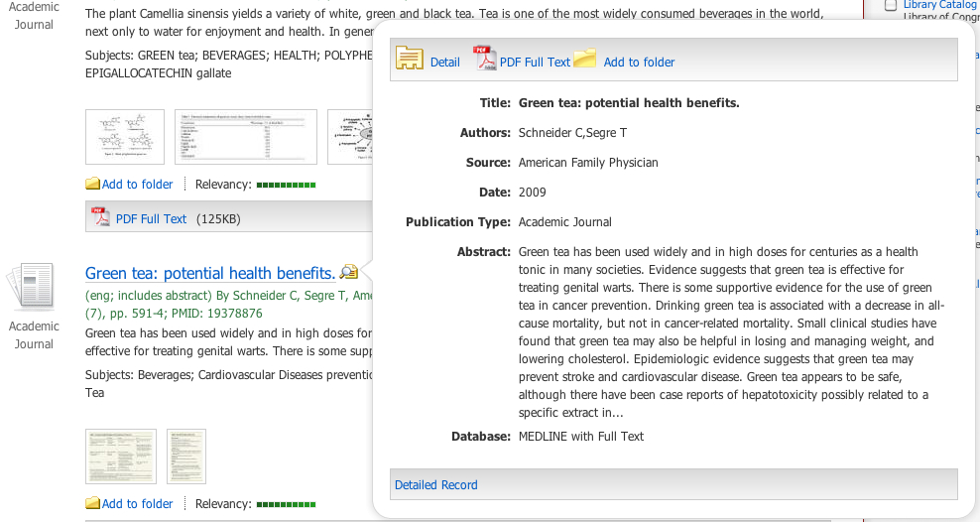980x522 pixels.
Task: Click Add to folder link in the popup
Action: pyautogui.click(x=639, y=63)
